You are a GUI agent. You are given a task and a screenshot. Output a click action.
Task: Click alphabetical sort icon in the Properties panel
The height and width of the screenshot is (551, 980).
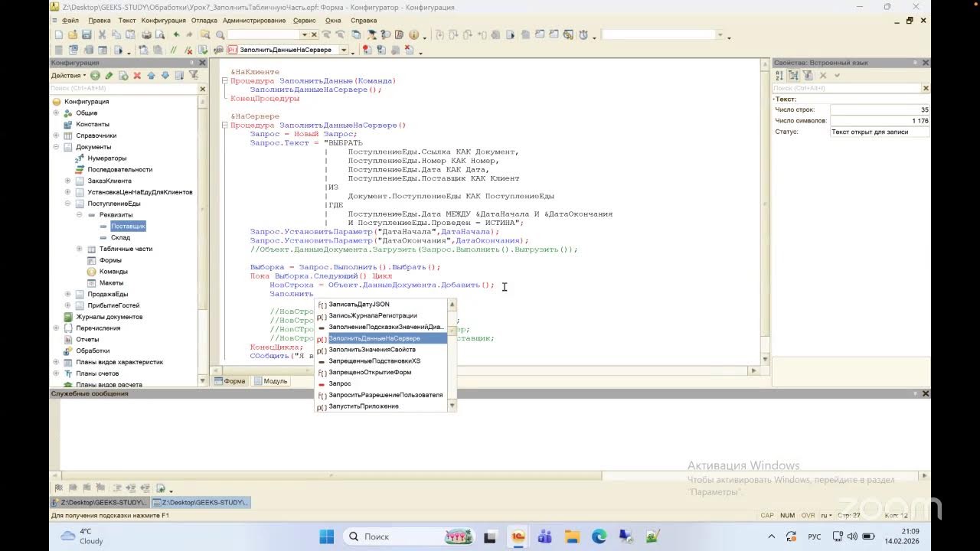779,75
